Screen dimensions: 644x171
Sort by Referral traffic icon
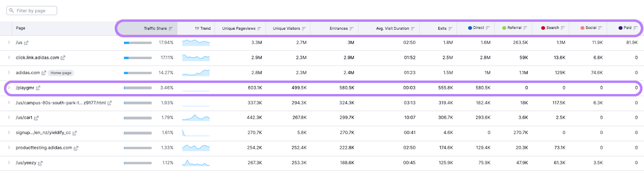525,28
